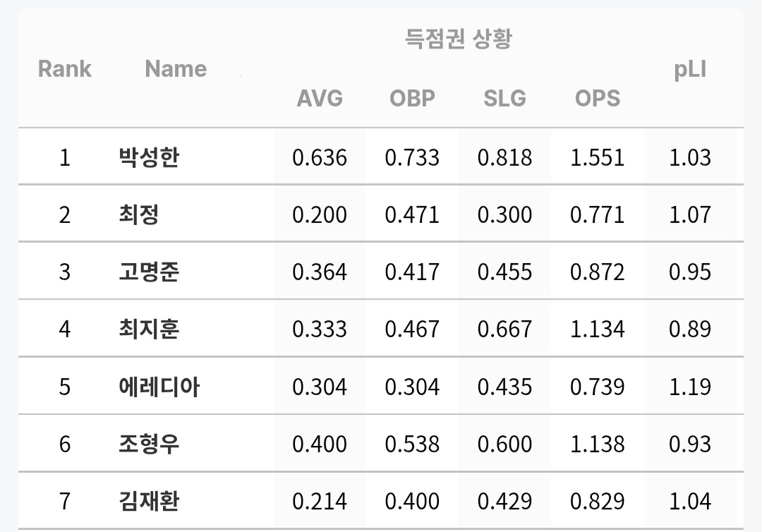Select the 0.471 OBP cell for 최정
The image size is (762, 532).
[412, 214]
